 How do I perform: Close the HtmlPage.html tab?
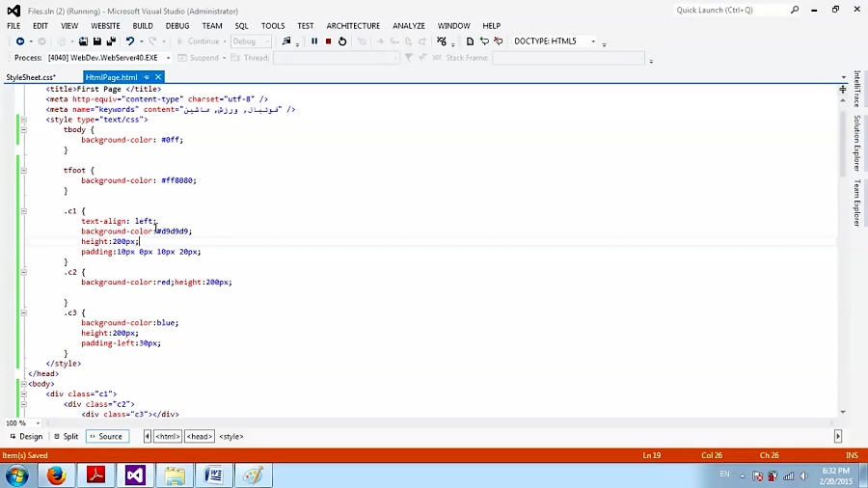(158, 77)
